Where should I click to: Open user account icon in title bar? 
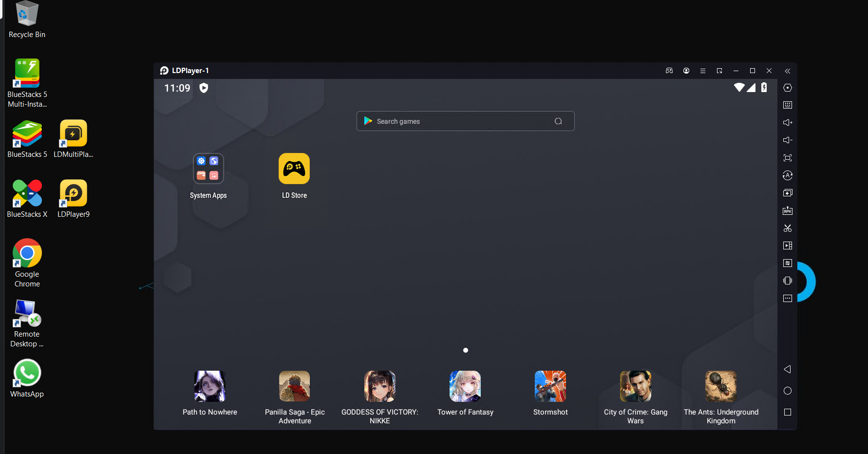pos(686,71)
